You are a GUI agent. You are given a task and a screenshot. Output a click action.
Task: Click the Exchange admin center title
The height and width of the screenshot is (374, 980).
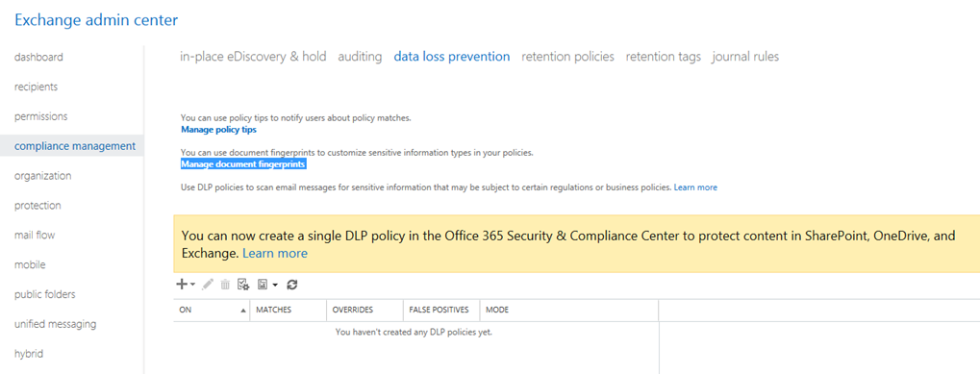pyautogui.click(x=96, y=20)
